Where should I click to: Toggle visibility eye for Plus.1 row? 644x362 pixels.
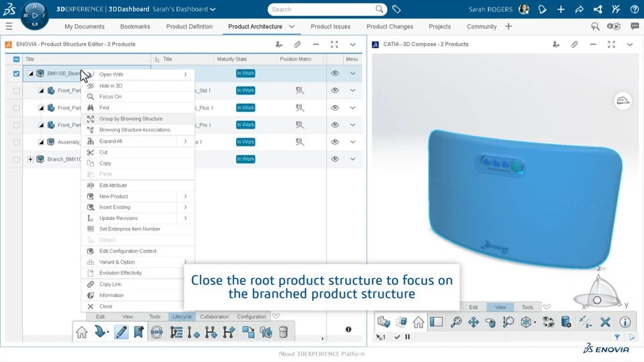click(x=335, y=107)
